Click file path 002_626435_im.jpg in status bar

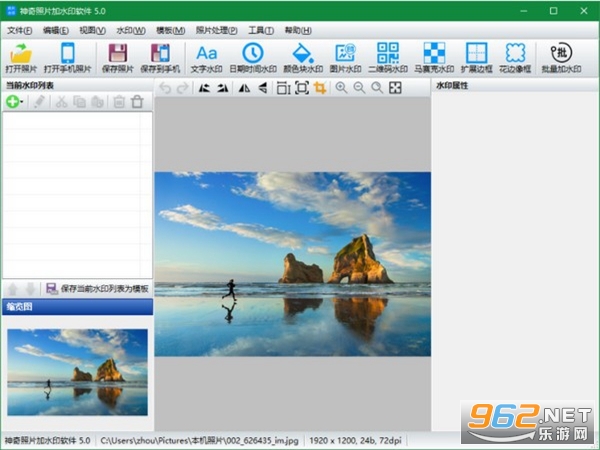coord(199,440)
